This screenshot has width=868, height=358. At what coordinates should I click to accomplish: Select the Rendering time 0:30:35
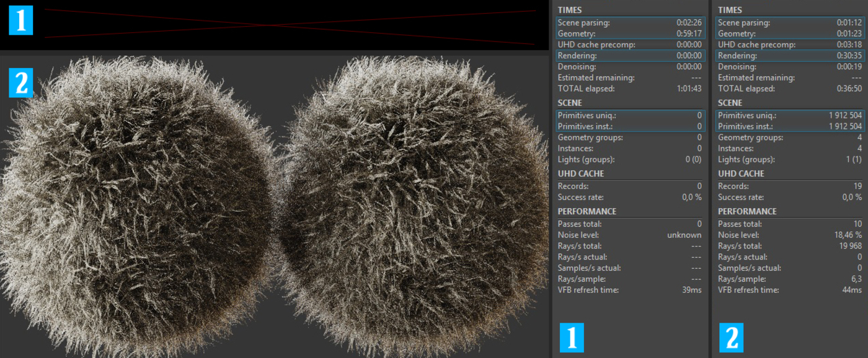(x=849, y=56)
